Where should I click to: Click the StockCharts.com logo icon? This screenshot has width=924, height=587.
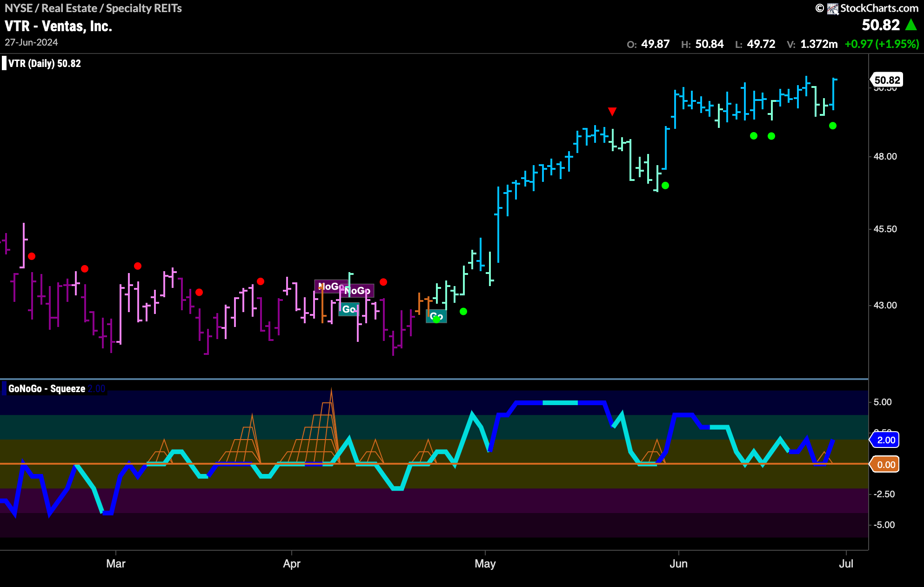click(x=832, y=8)
